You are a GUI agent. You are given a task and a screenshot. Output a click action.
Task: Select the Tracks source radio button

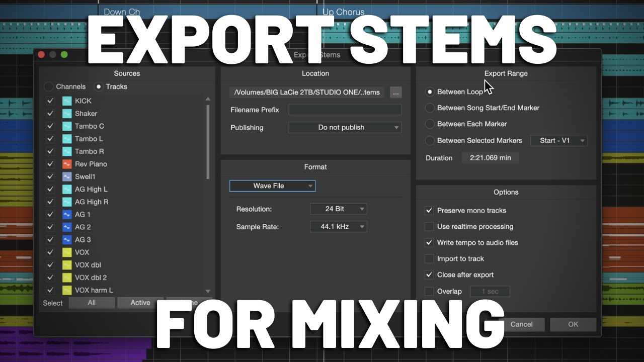coord(99,86)
